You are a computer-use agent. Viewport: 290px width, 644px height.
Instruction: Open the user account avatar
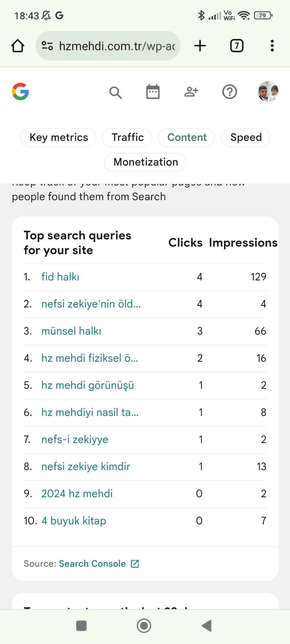[268, 92]
